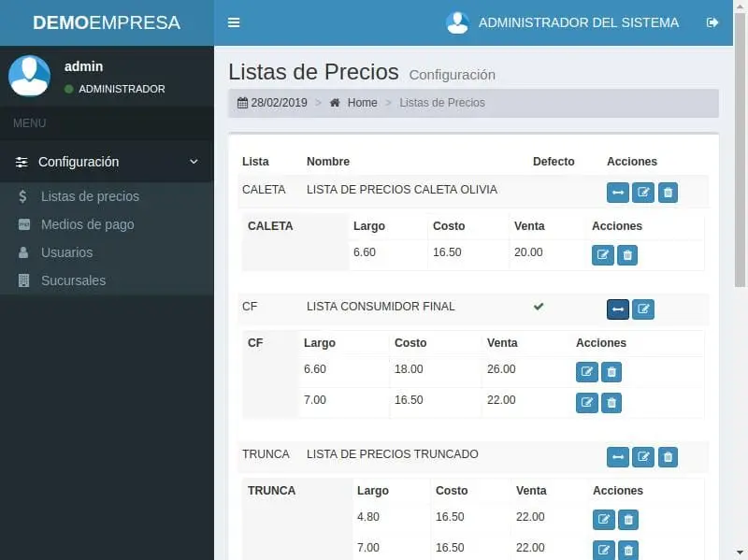Delete the CALETA OLIVIA price list
The image size is (748, 560).
click(x=668, y=193)
